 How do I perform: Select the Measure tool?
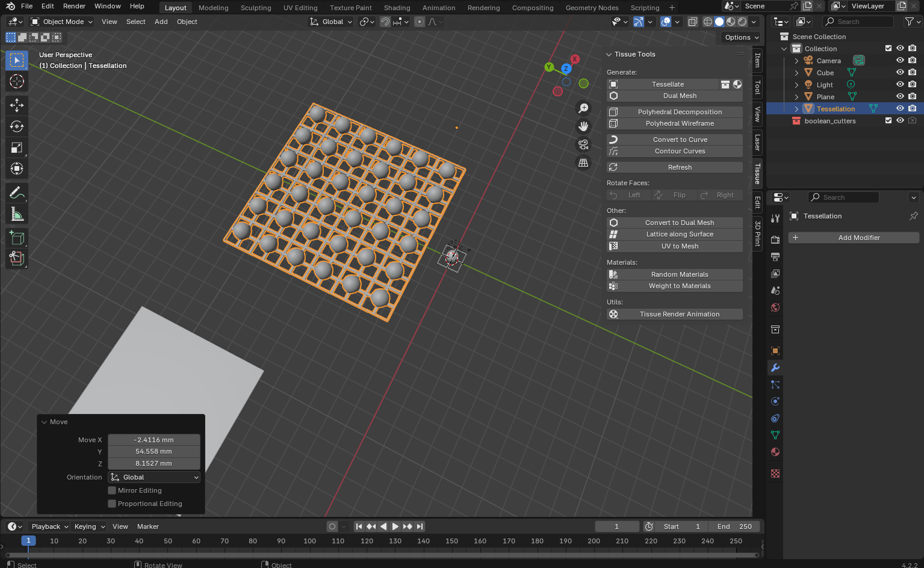17,214
